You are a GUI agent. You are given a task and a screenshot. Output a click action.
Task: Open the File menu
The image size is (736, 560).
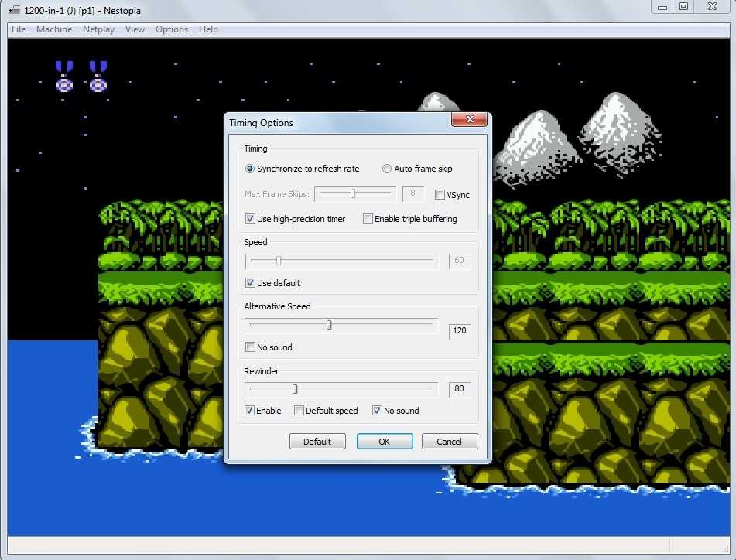click(x=19, y=29)
